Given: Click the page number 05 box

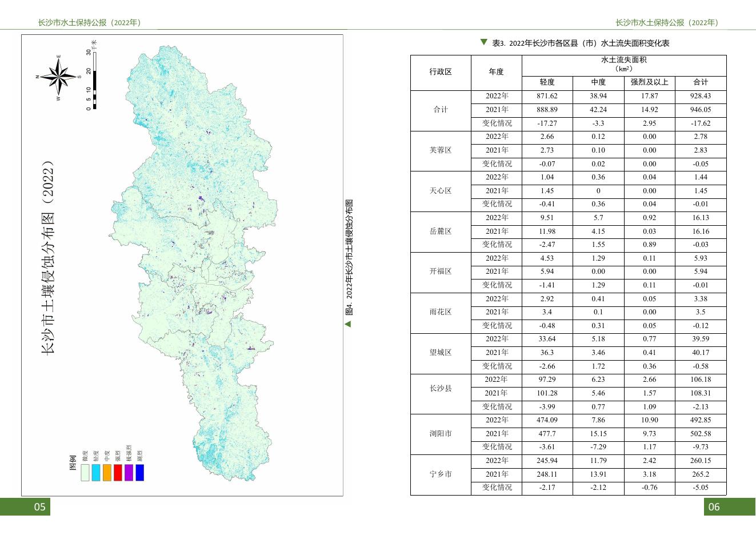Looking at the screenshot, I should tap(25, 506).
